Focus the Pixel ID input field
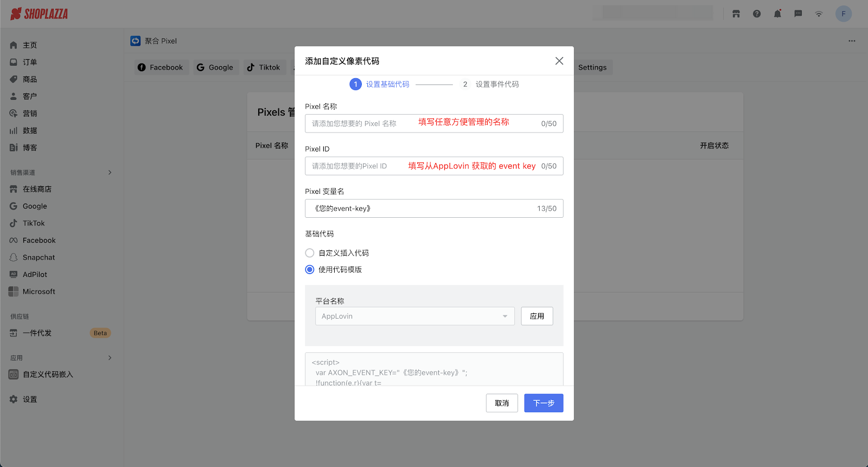 [434, 166]
